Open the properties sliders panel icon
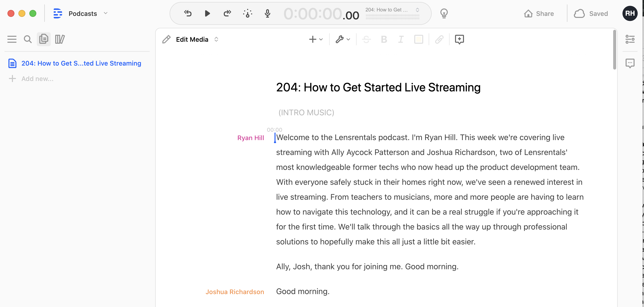644x307 pixels. click(630, 39)
